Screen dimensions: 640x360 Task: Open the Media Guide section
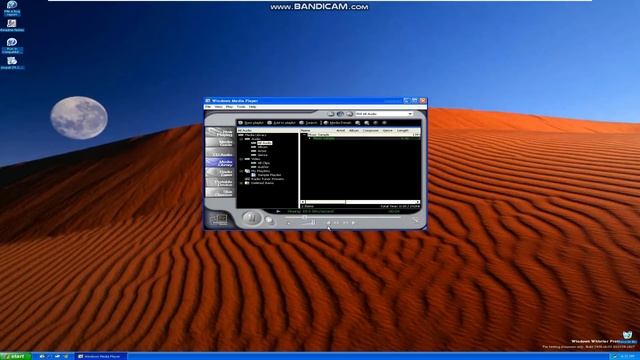click(x=220, y=143)
